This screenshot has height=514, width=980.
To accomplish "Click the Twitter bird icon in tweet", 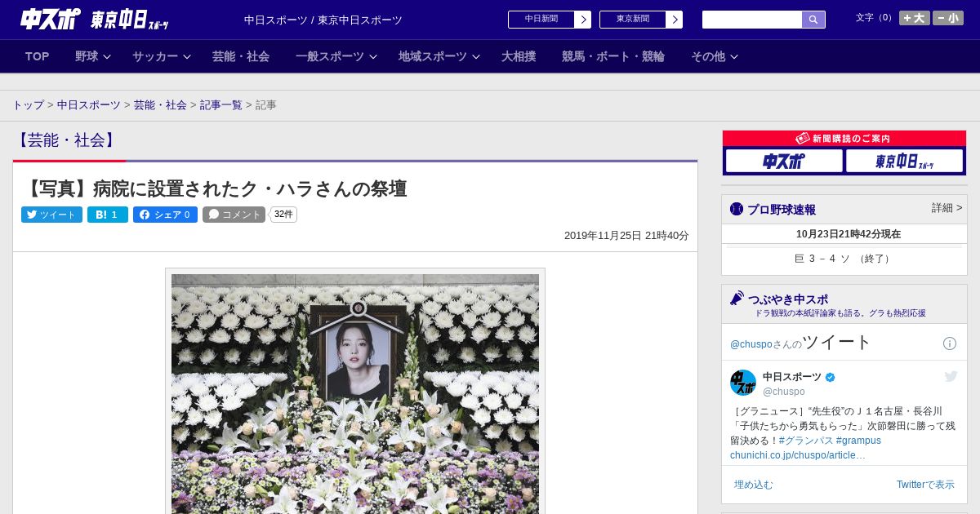I will pos(951,376).
